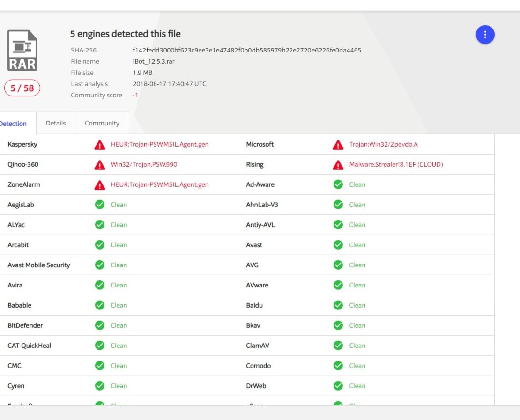Click AhnLab-V3's green clean checkmark

coord(338,205)
